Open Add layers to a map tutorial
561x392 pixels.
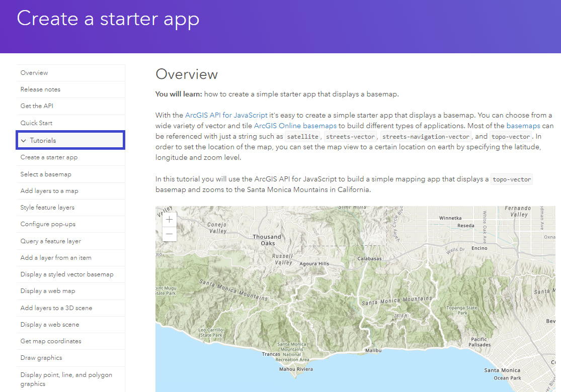pyautogui.click(x=49, y=191)
